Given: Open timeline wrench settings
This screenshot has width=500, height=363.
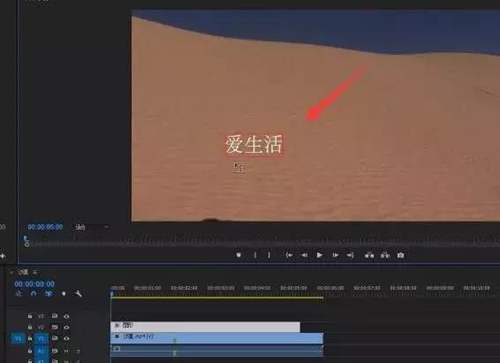Looking at the screenshot, I should click(78, 294).
